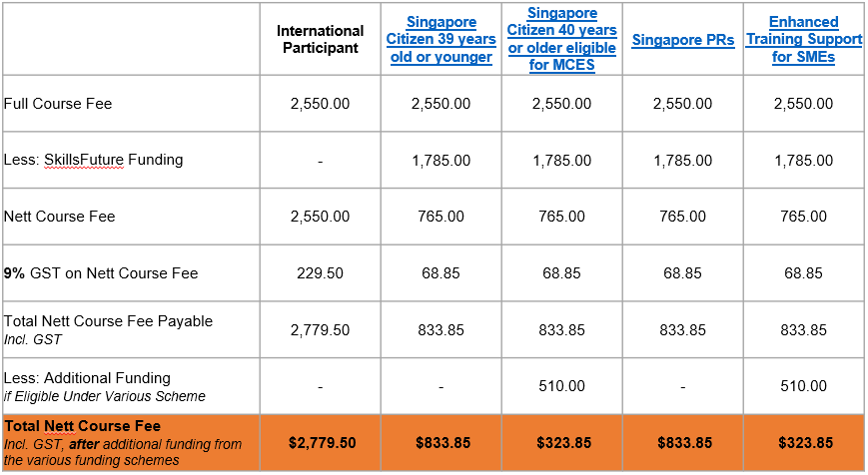The image size is (868, 475).
Task: Click the 510.00 additional funding under MCES
Action: click(561, 386)
